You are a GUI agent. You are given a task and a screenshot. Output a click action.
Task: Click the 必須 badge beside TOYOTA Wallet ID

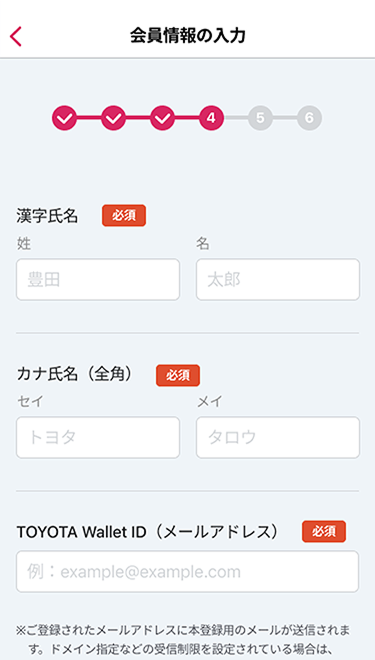click(x=324, y=532)
